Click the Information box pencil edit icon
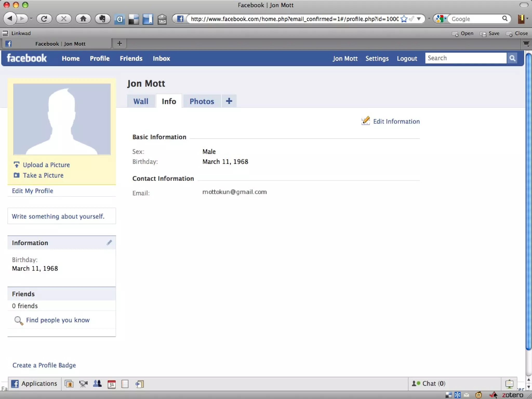This screenshot has height=399, width=532. [x=109, y=243]
